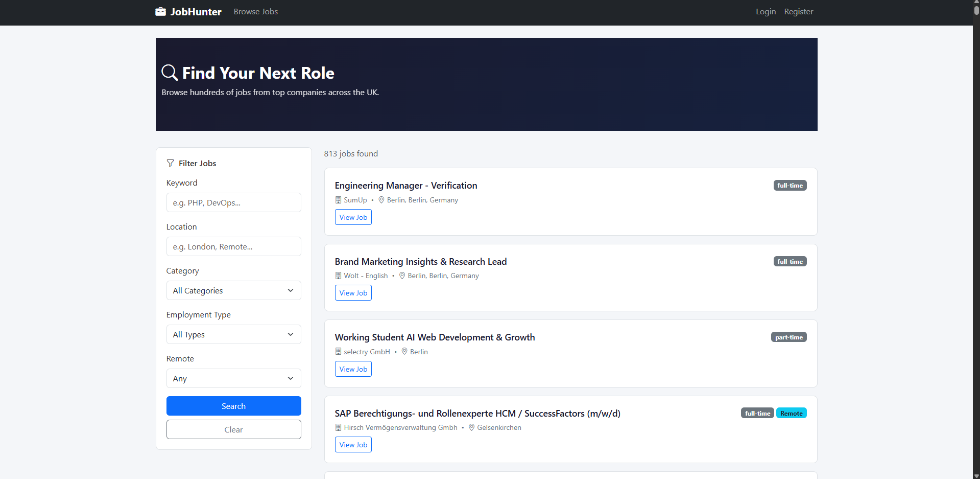Click the page vertical scrollbar thumb
The image size is (980, 479).
(x=976, y=10)
